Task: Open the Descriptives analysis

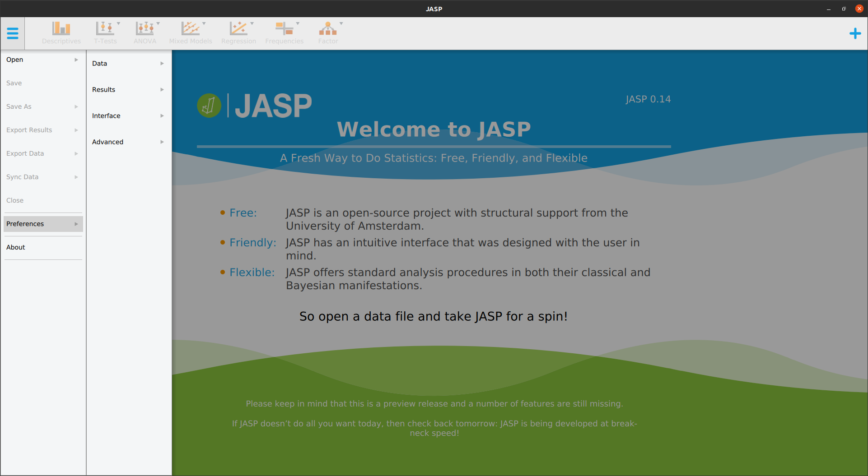Action: click(61, 32)
